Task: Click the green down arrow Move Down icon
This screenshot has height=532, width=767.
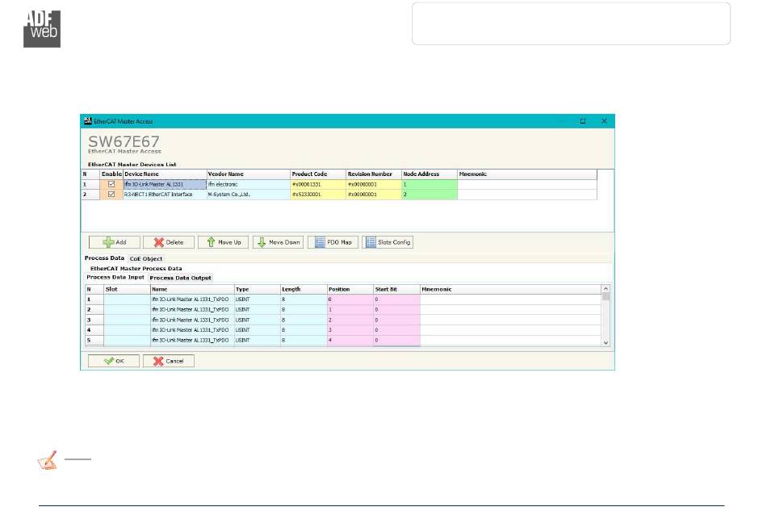Action: click(262, 242)
